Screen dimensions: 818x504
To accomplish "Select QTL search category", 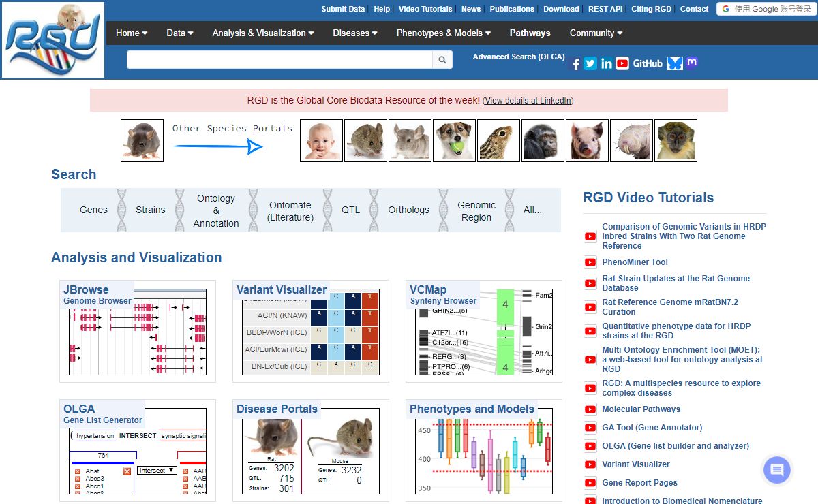I will [x=350, y=210].
